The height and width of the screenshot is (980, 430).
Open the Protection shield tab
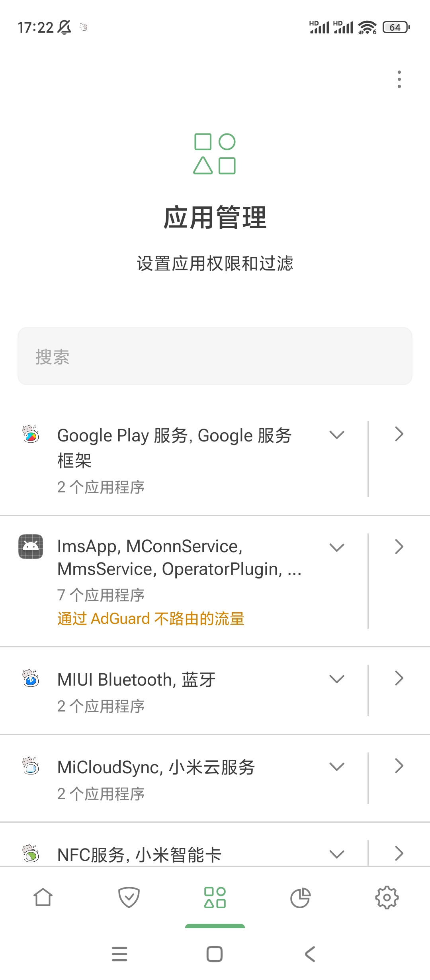coord(129,898)
